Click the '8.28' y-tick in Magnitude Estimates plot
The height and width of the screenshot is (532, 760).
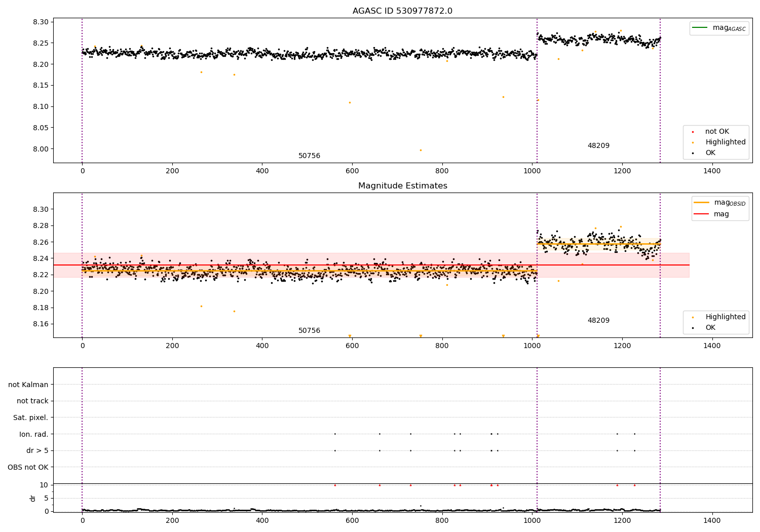(x=41, y=226)
